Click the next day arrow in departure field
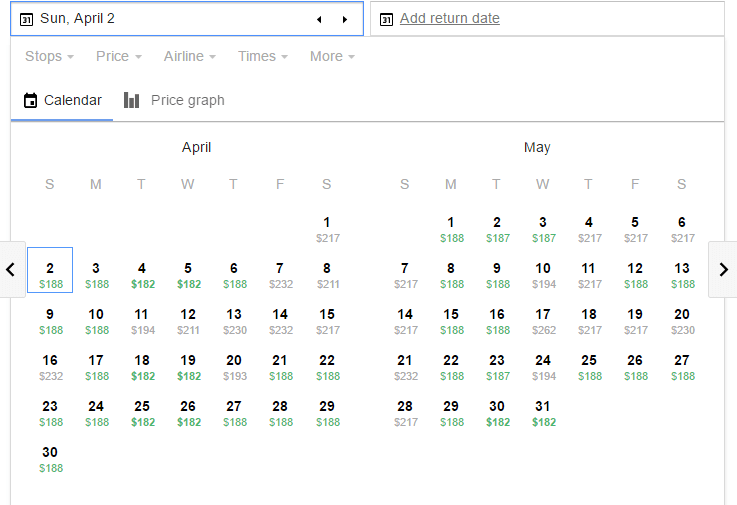 345,19
